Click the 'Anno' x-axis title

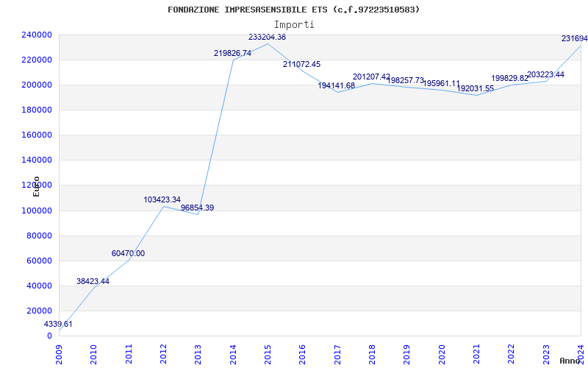570,361
